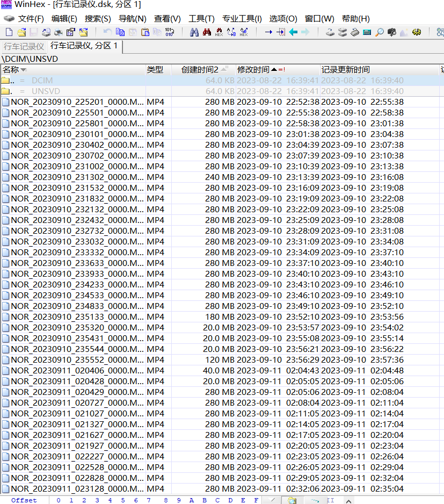The width and height of the screenshot is (444, 504).
Task: Click the New file toolbar icon
Action: [9, 32]
